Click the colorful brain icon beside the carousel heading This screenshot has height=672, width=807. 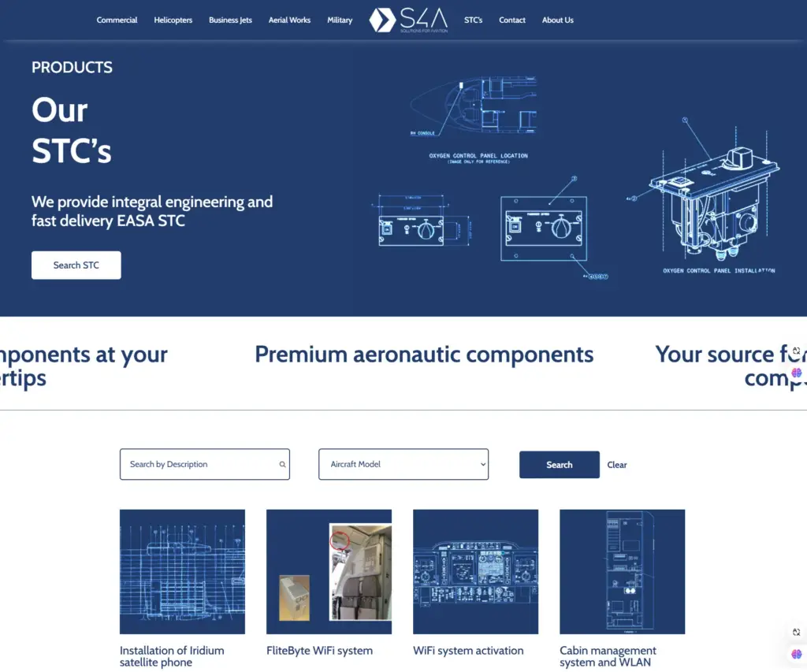click(x=797, y=373)
